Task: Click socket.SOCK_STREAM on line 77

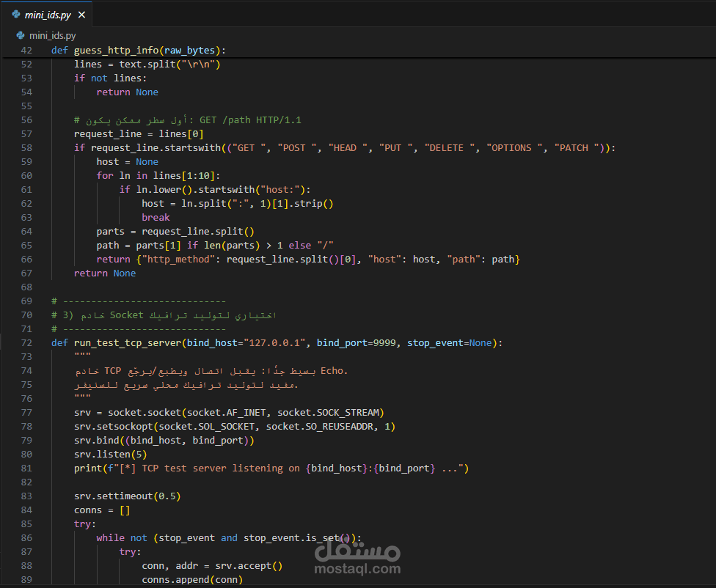Action: [328, 413]
